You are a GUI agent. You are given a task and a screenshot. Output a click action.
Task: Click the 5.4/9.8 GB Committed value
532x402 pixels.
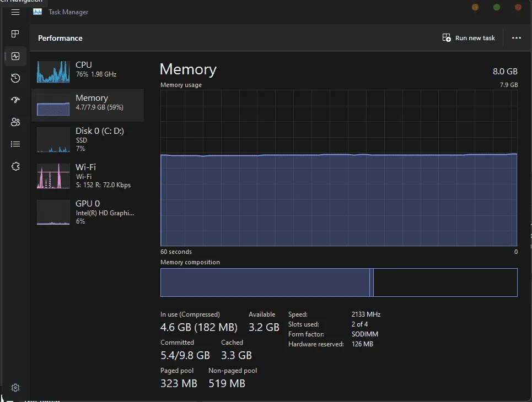185,355
